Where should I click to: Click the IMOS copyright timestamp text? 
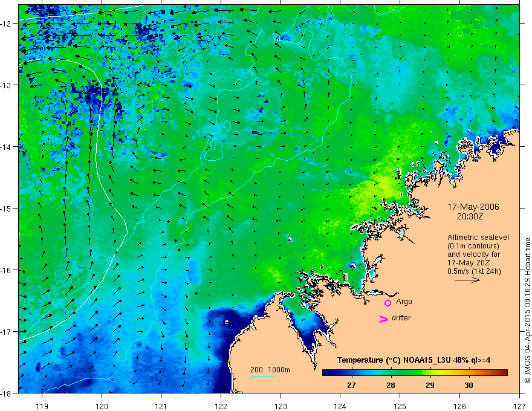coord(527,311)
